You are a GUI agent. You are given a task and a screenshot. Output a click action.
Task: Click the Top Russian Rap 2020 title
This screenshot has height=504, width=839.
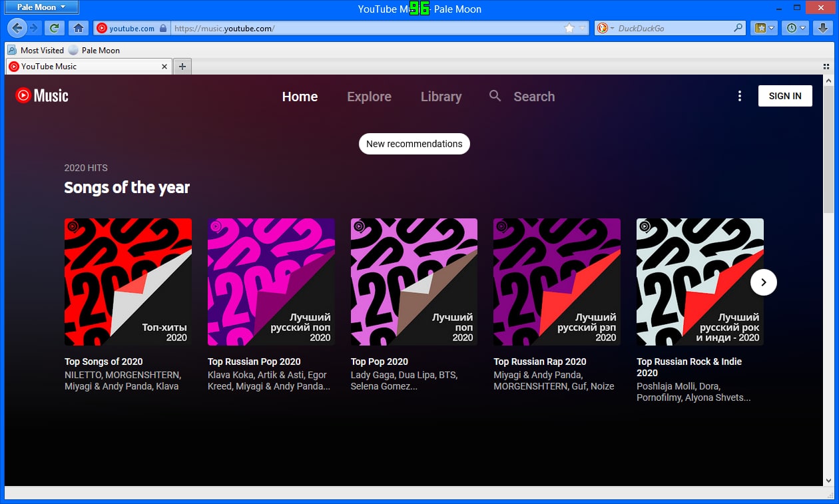click(540, 362)
